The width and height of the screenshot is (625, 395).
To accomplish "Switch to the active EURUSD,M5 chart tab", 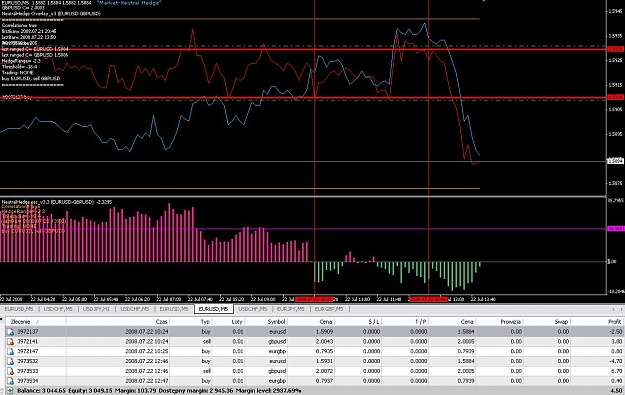I will pos(214,309).
